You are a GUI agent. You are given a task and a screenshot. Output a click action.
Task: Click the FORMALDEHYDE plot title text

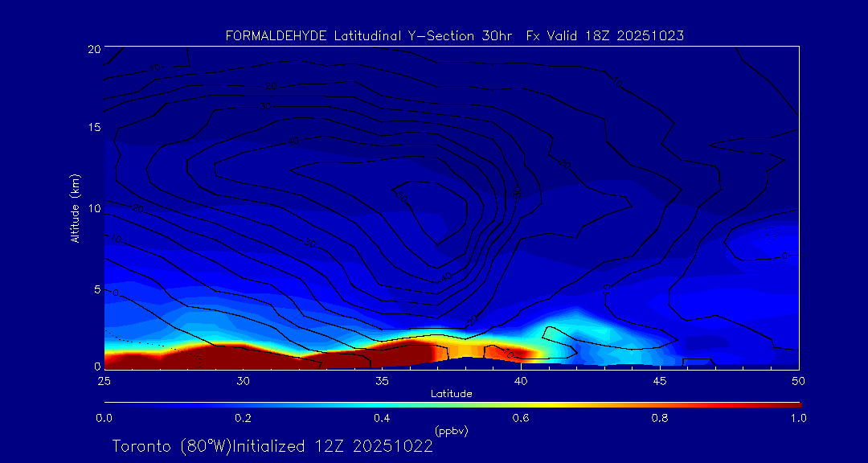pyautogui.click(x=454, y=36)
